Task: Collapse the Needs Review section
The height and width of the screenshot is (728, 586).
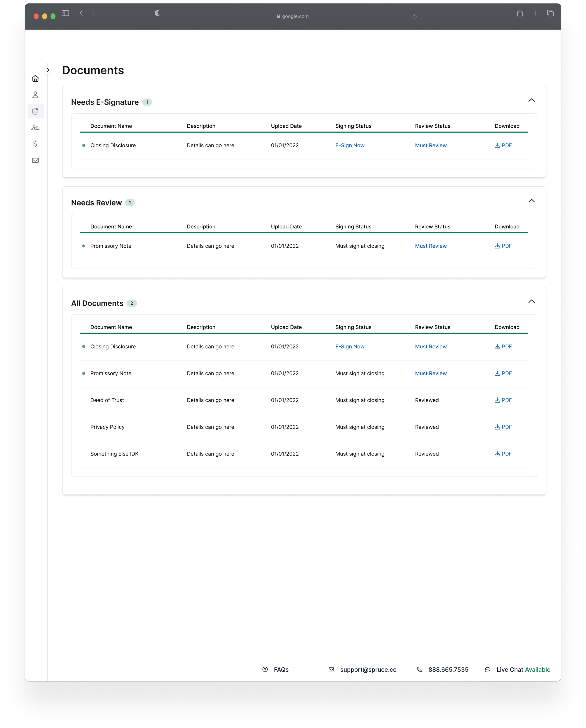Action: 531,201
